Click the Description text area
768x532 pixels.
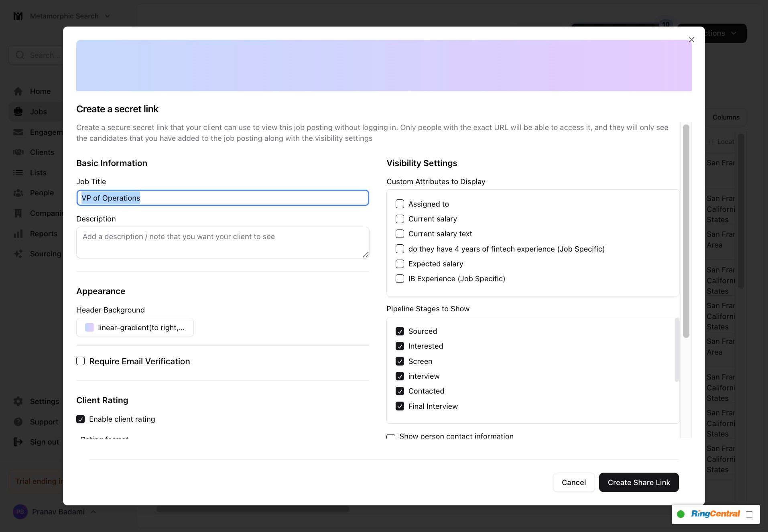coord(223,243)
